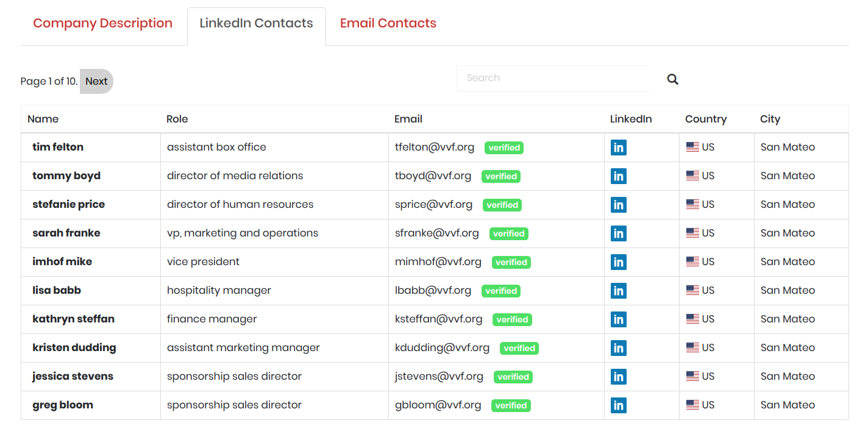Click Stefanie Price's LinkedIn icon

tap(618, 205)
